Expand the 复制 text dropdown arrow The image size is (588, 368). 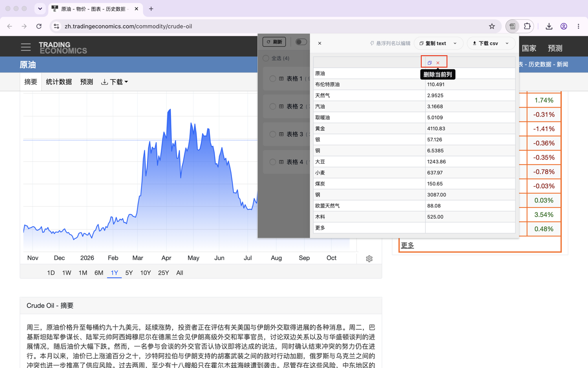(455, 43)
